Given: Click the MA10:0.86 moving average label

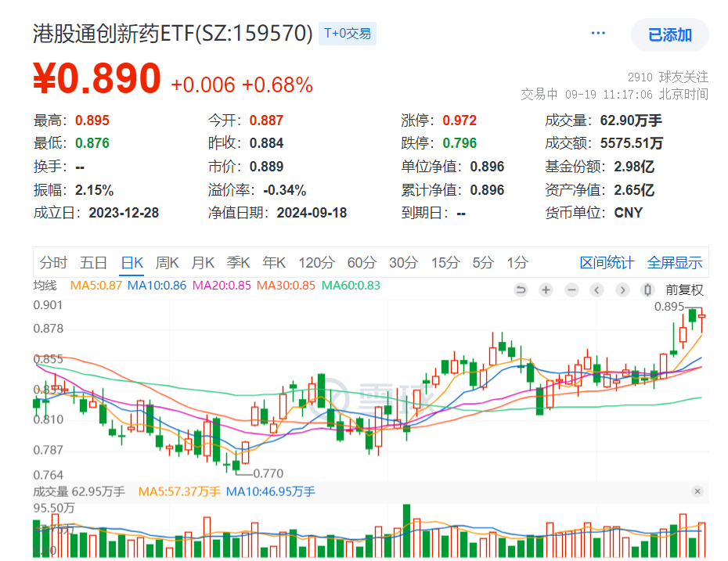Looking at the screenshot, I should [x=157, y=286].
